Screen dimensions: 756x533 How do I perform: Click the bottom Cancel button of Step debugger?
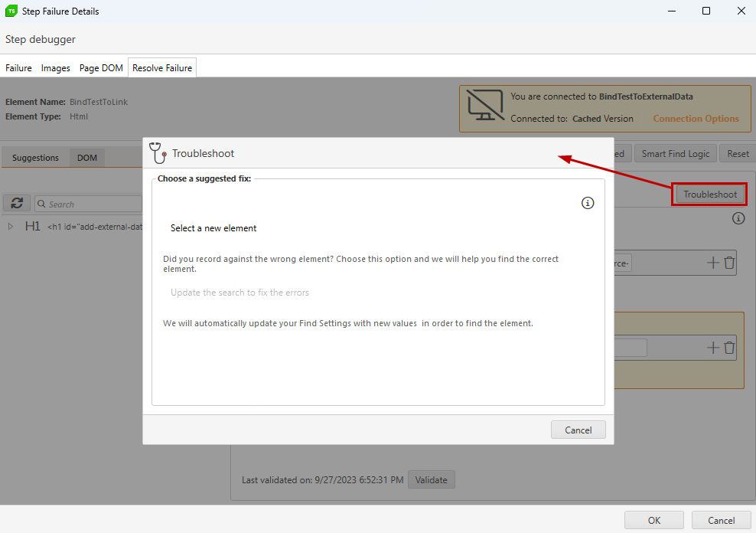coord(721,520)
